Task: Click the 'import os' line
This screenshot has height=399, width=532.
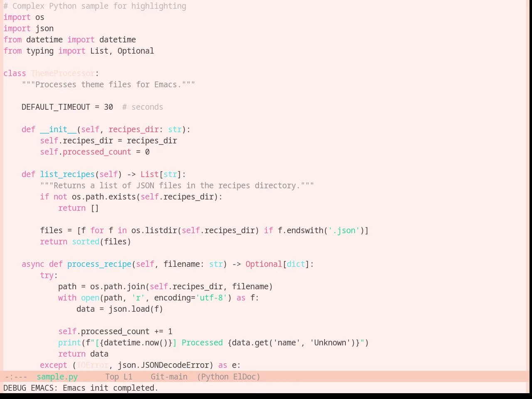Action: click(x=24, y=17)
